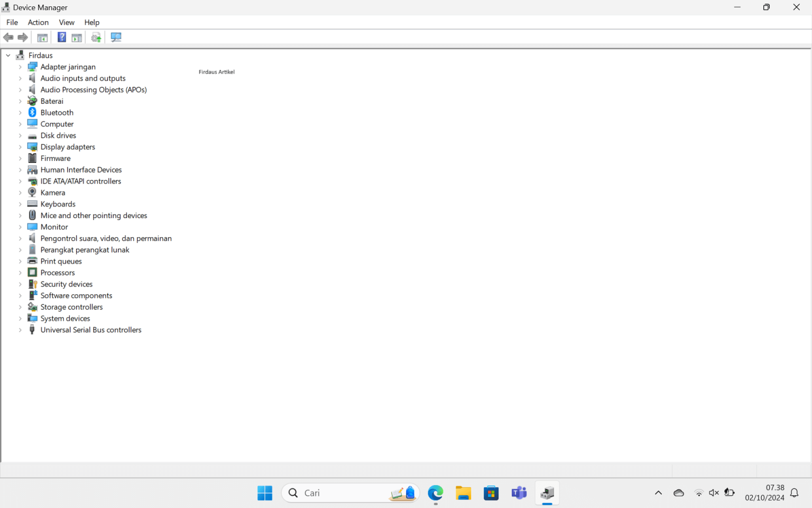Expand the Display adapters category
812x508 pixels.
(20, 147)
